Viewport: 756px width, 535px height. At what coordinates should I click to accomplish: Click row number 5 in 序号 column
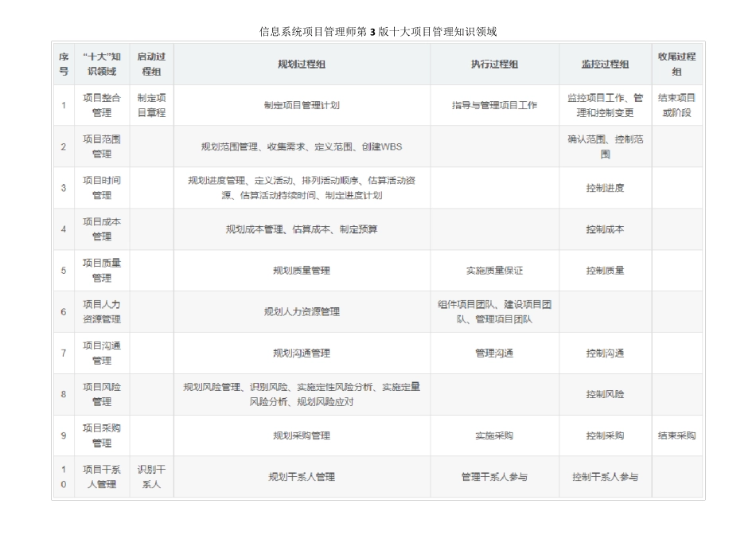[64, 270]
